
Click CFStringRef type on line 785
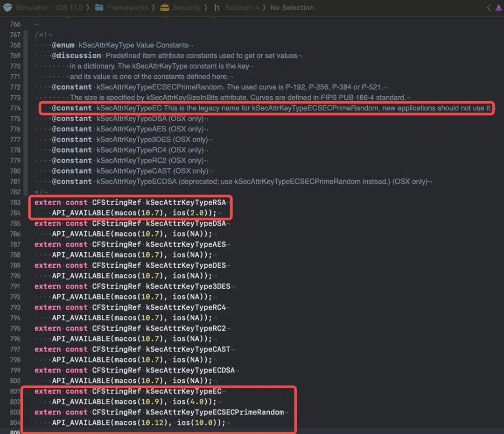(116, 223)
